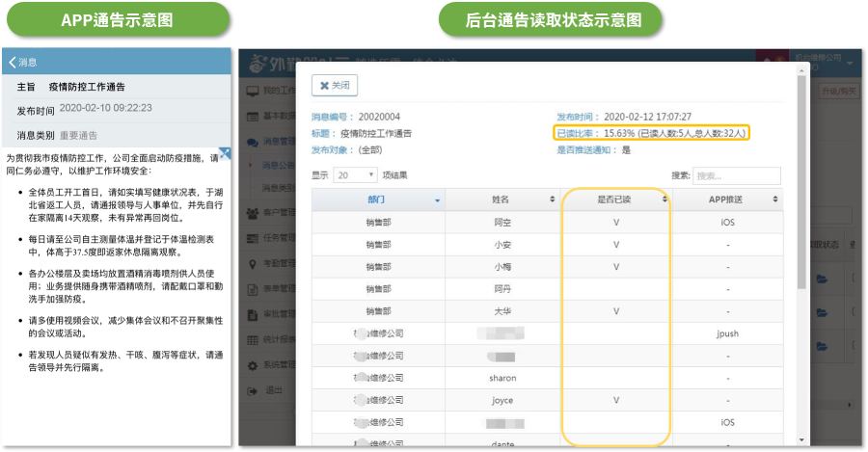Sort the table by the APP推送 column
Image resolution: width=868 pixels, height=452 pixels.
tap(727, 199)
